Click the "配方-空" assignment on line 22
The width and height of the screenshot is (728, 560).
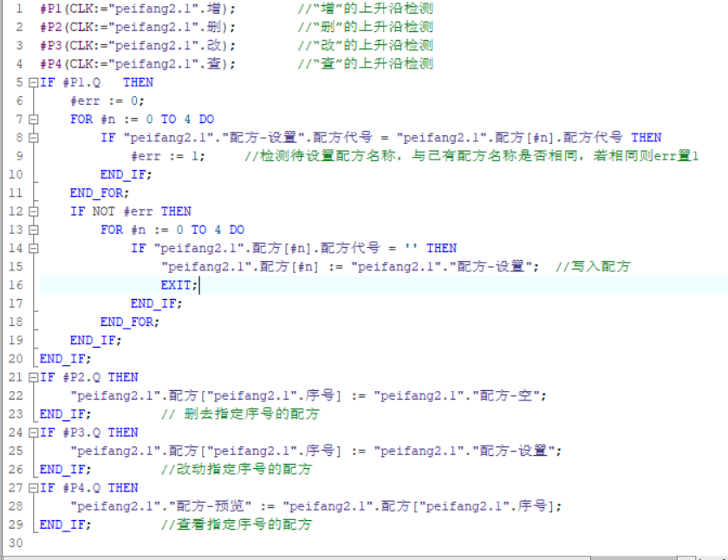point(309,396)
